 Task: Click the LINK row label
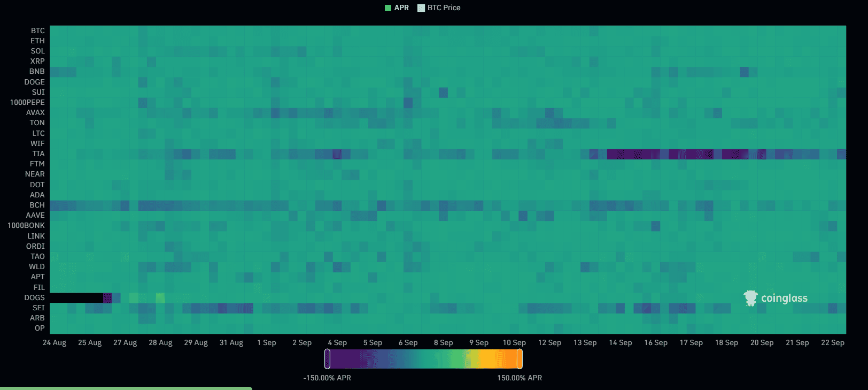(x=36, y=236)
